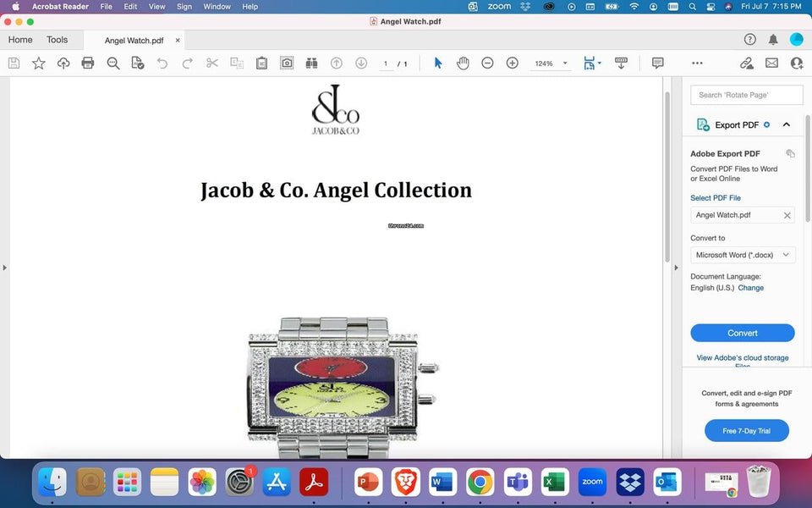Open the View menu
This screenshot has width=812, height=508.
coord(157,7)
